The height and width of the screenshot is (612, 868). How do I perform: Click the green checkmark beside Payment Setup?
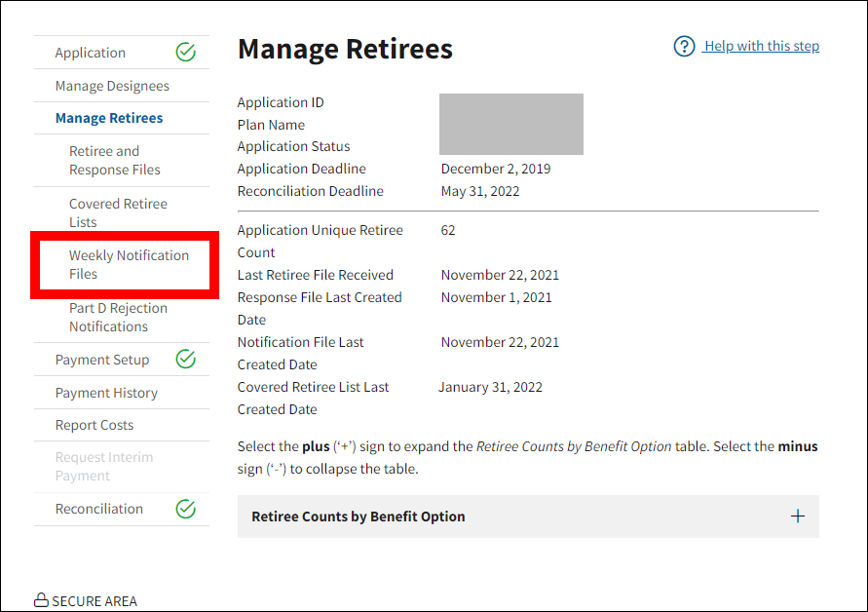[x=185, y=360]
